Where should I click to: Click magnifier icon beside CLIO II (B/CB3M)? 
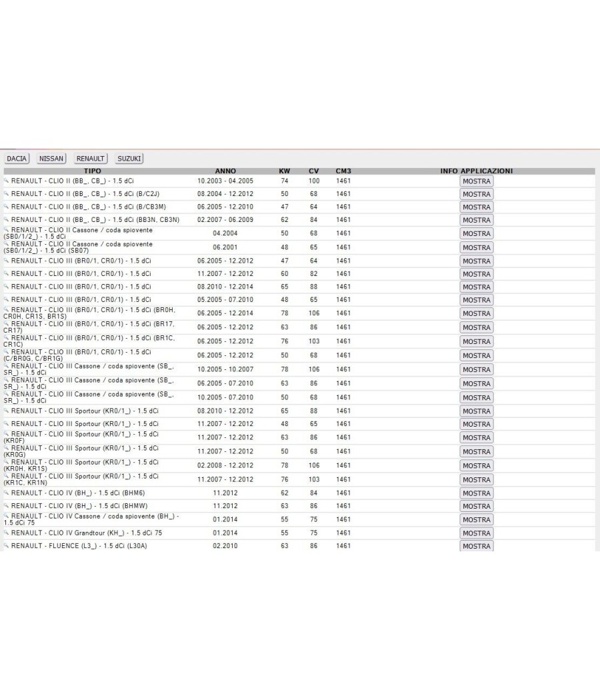click(x=6, y=207)
